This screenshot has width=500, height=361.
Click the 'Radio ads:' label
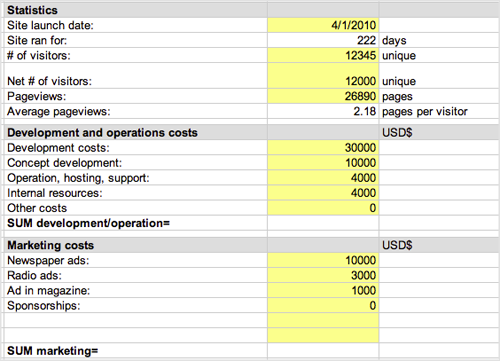pyautogui.click(x=35, y=275)
